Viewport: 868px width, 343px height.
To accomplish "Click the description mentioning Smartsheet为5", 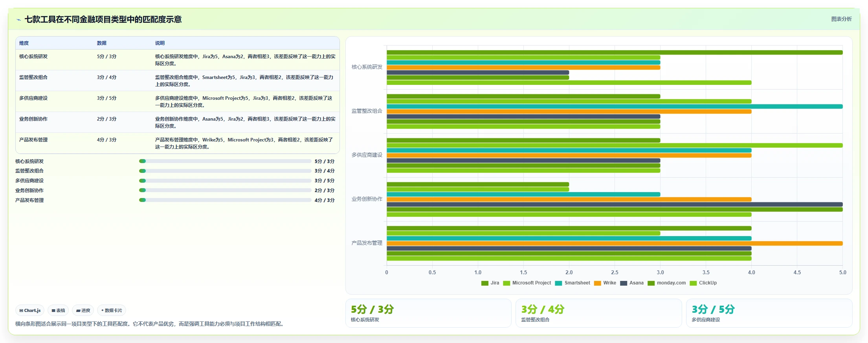I will [245, 81].
